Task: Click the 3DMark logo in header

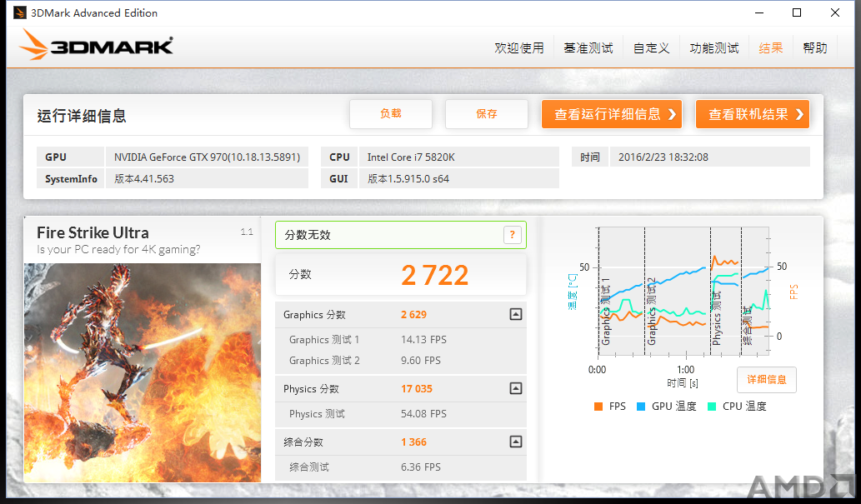Action: pyautogui.click(x=96, y=45)
